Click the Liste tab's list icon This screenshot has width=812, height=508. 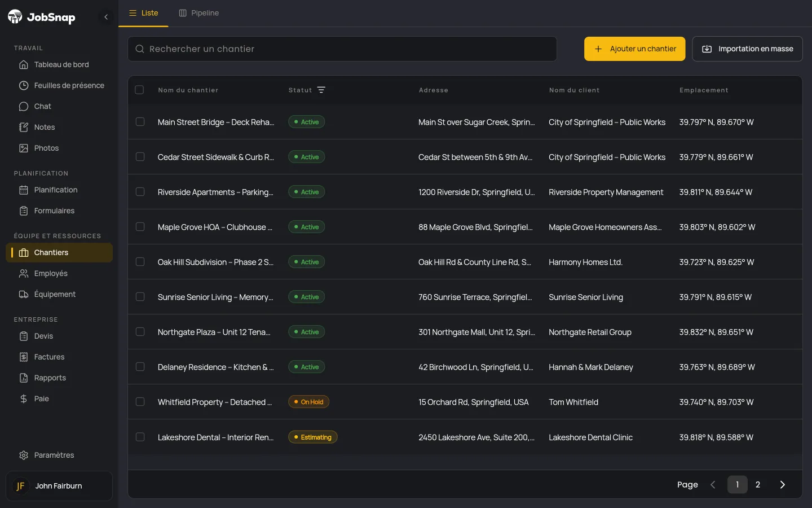133,13
